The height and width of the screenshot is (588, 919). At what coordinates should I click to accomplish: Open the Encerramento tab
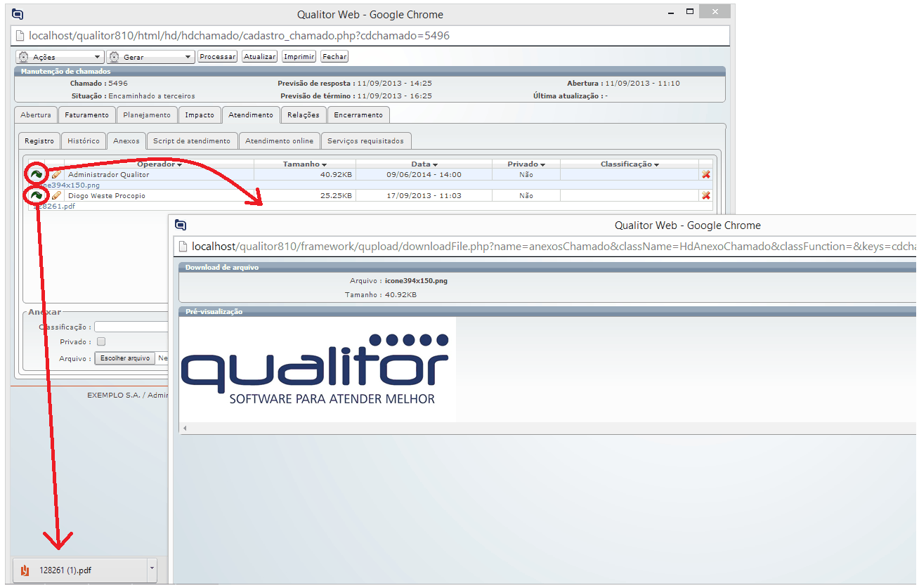[358, 115]
